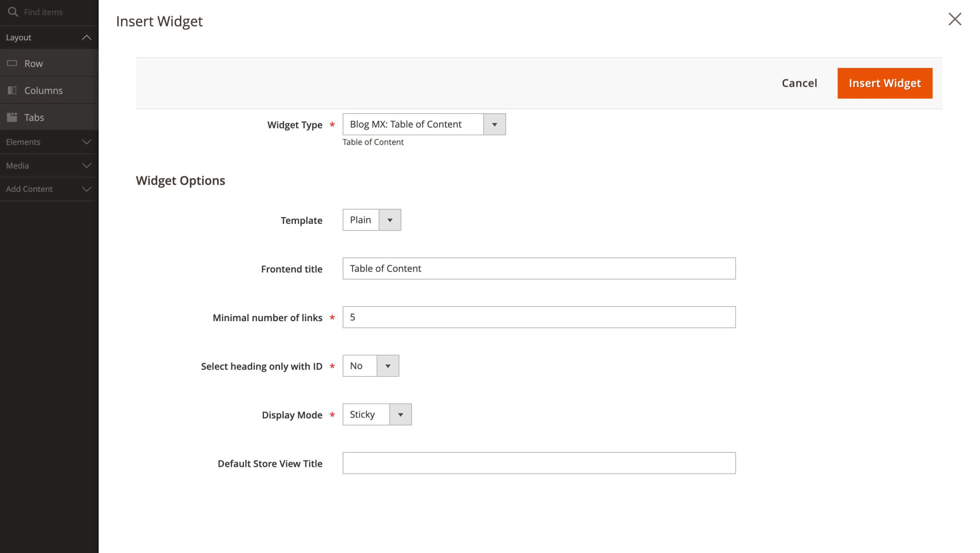Open the Widget Type dropdown
Viewport: 980px width, 553px height.
click(494, 124)
